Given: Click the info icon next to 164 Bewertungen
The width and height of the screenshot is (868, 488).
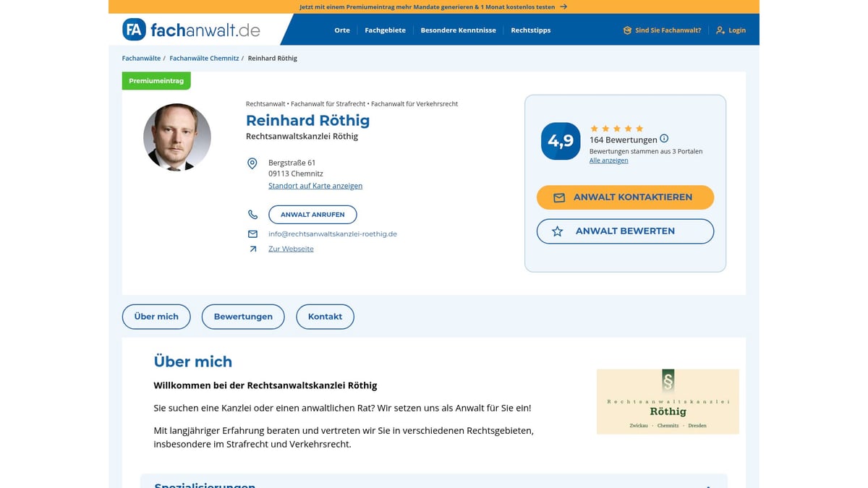Looking at the screenshot, I should click(x=664, y=139).
